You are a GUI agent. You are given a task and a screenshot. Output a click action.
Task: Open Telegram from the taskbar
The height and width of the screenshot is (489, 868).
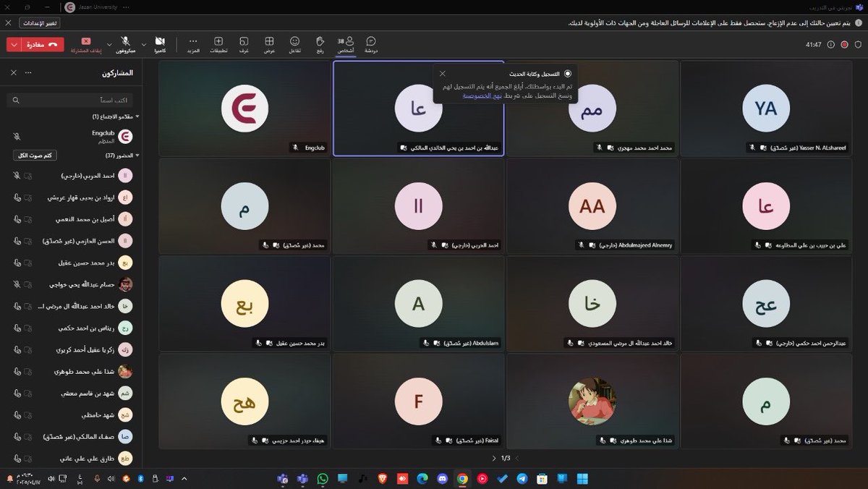click(x=522, y=479)
